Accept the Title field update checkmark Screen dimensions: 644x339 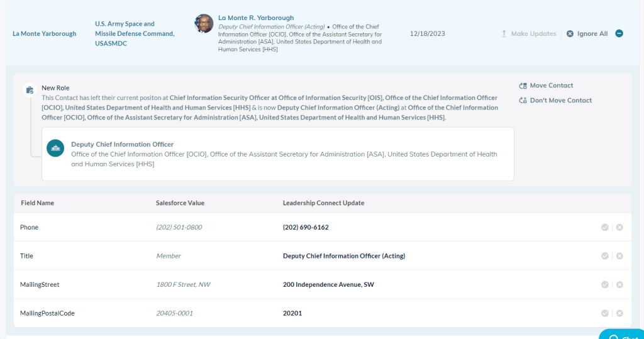(x=604, y=256)
